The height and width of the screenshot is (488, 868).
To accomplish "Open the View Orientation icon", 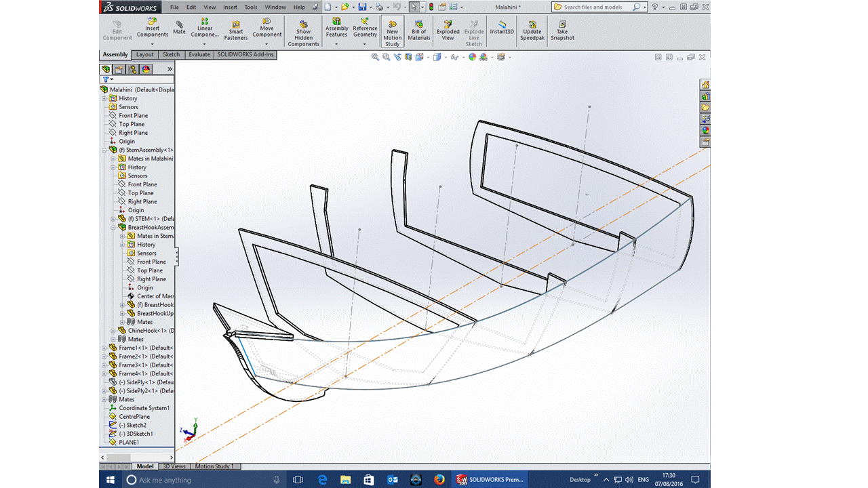I will 419,58.
